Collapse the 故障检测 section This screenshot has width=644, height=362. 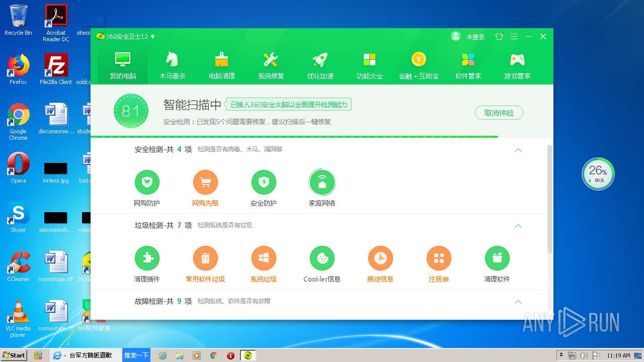click(518, 302)
